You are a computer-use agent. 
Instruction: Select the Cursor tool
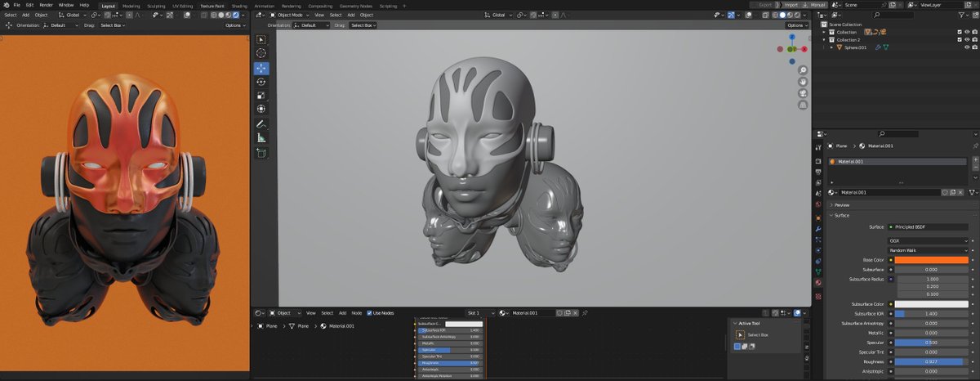point(261,53)
